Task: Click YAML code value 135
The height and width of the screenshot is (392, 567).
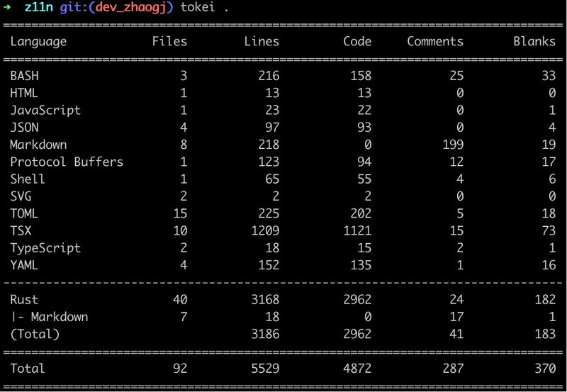Action: [x=361, y=265]
